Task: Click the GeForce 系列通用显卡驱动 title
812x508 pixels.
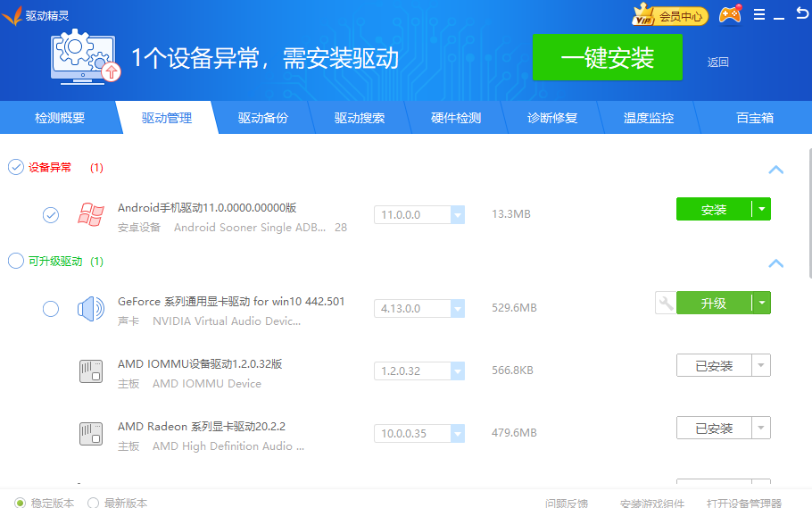Action: coord(231,302)
